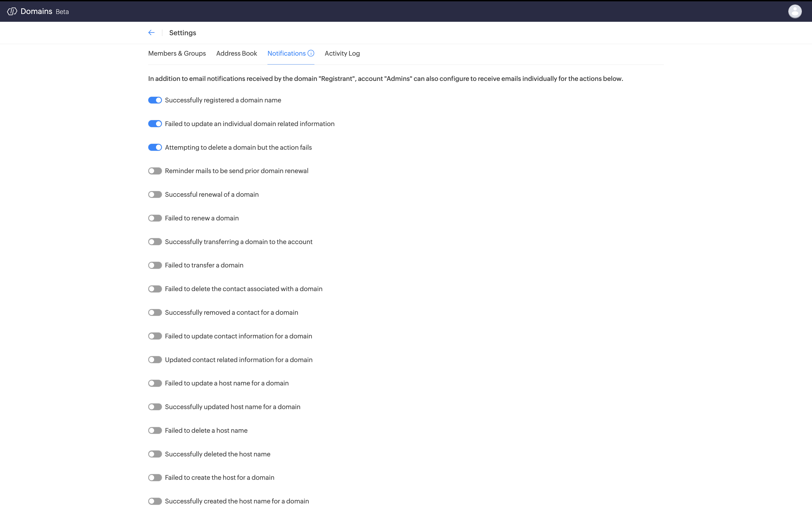Screen dimensions: 812x508
Task: Click the intro text about Registrant and Admins
Action: pyautogui.click(x=386, y=78)
